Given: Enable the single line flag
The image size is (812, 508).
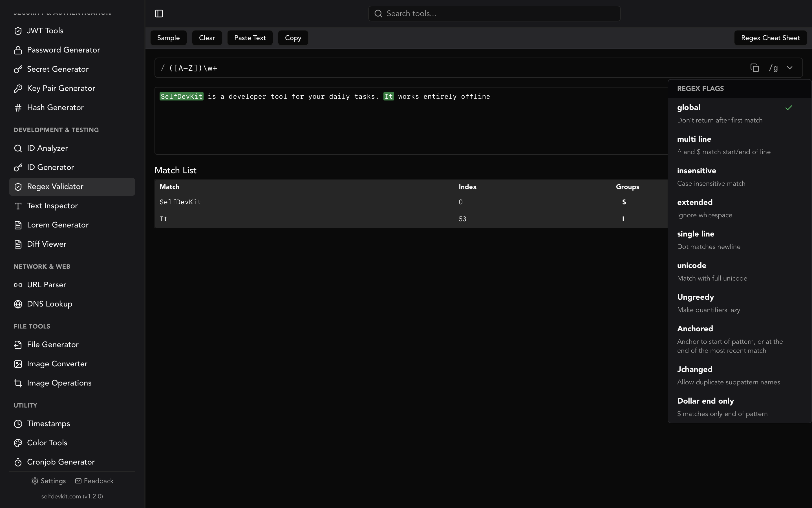Looking at the screenshot, I should [x=740, y=240].
